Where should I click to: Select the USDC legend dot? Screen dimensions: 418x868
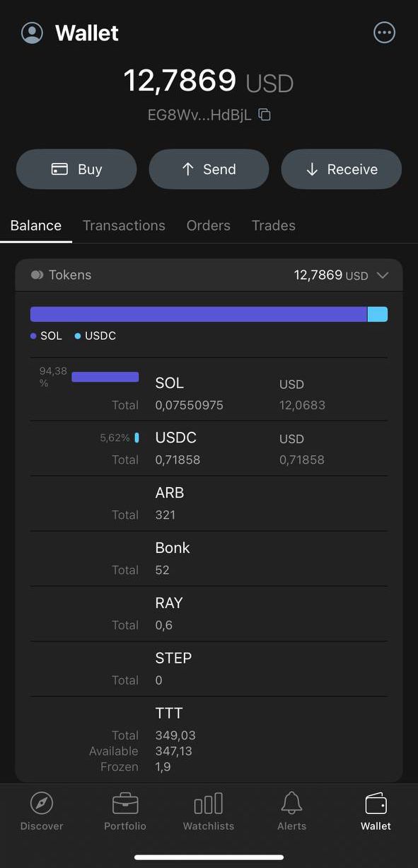[x=78, y=336]
